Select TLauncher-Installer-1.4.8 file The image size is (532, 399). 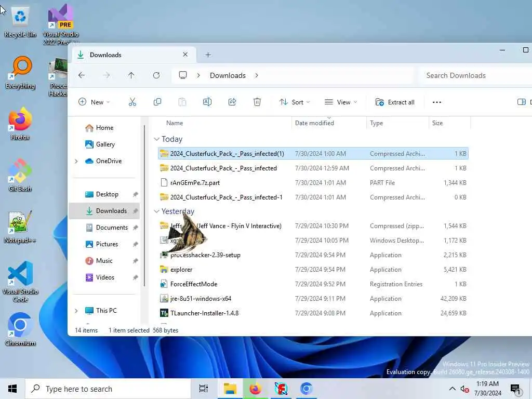pos(313,313)
